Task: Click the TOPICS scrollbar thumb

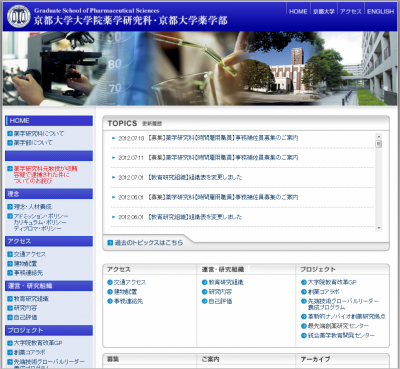Action: pyautogui.click(x=378, y=144)
